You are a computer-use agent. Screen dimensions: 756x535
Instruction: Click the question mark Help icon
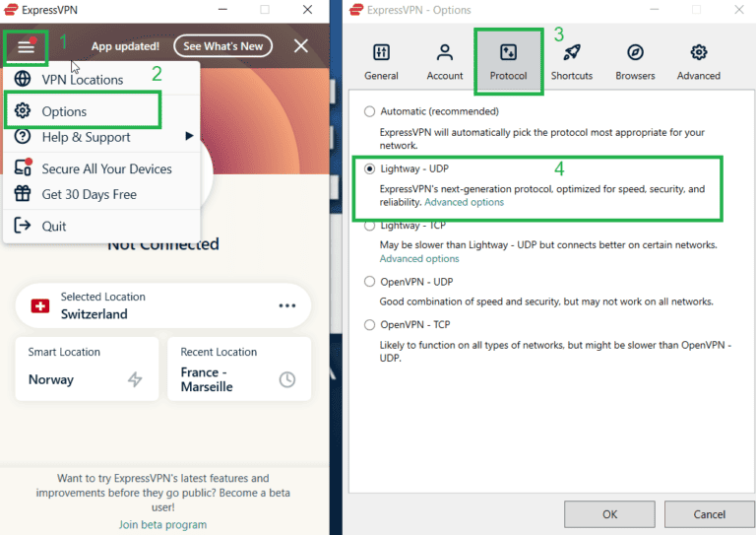(23, 137)
